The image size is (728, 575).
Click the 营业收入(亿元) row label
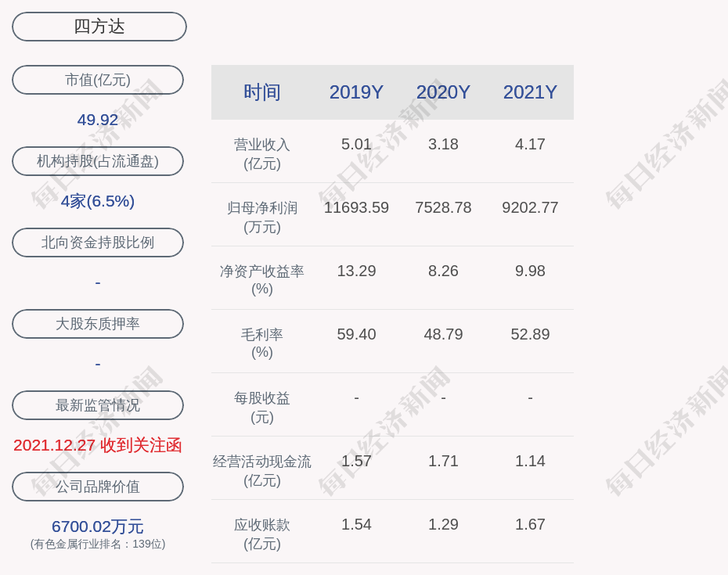[x=262, y=153]
